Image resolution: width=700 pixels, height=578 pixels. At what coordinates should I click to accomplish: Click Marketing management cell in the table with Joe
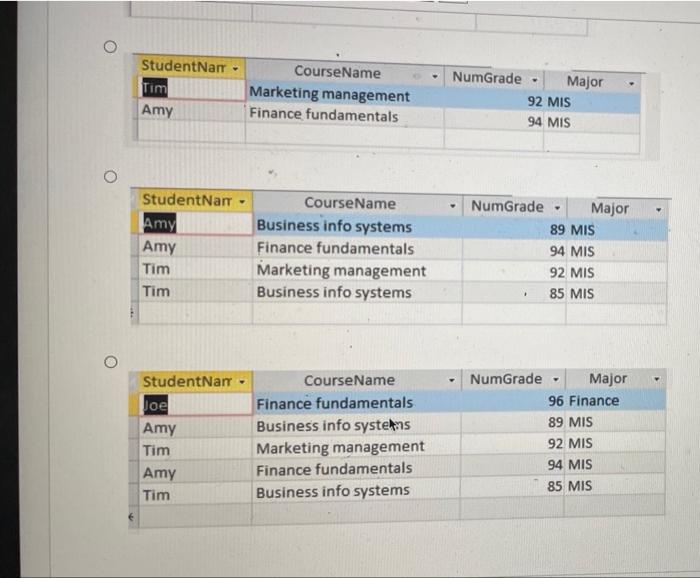point(356,447)
